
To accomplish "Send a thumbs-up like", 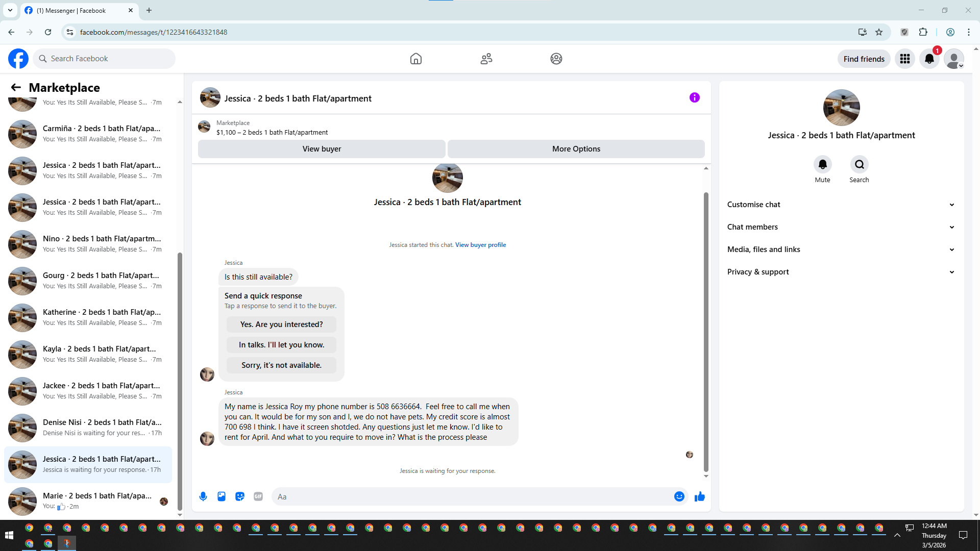I will (x=700, y=496).
